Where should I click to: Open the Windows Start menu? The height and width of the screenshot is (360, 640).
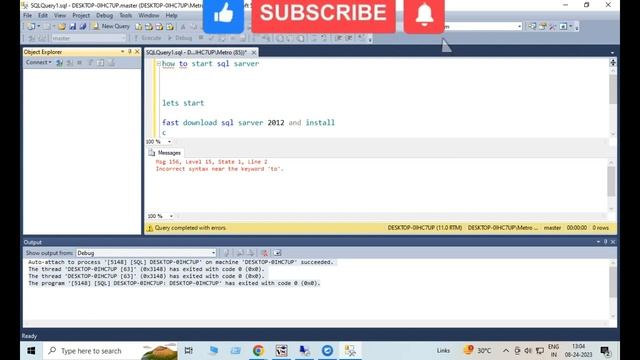tap(31, 351)
